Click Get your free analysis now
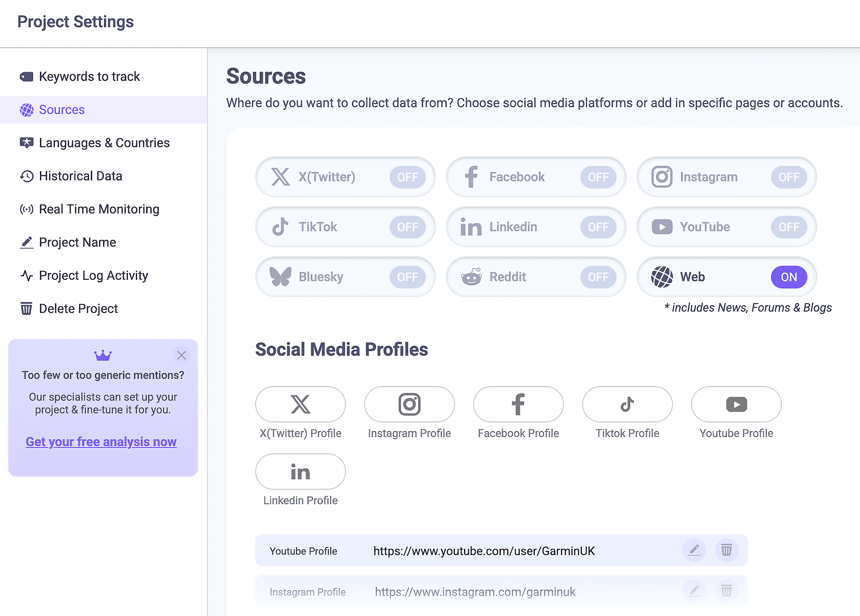 [x=101, y=442]
